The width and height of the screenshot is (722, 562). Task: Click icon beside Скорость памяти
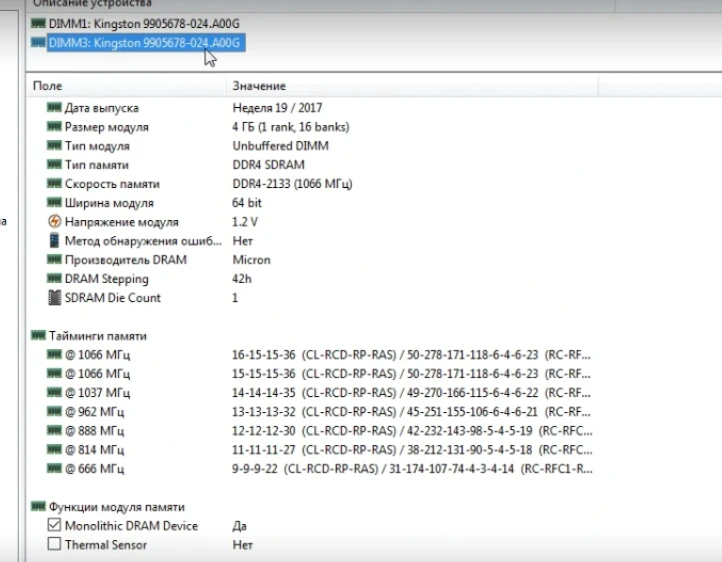pos(54,183)
